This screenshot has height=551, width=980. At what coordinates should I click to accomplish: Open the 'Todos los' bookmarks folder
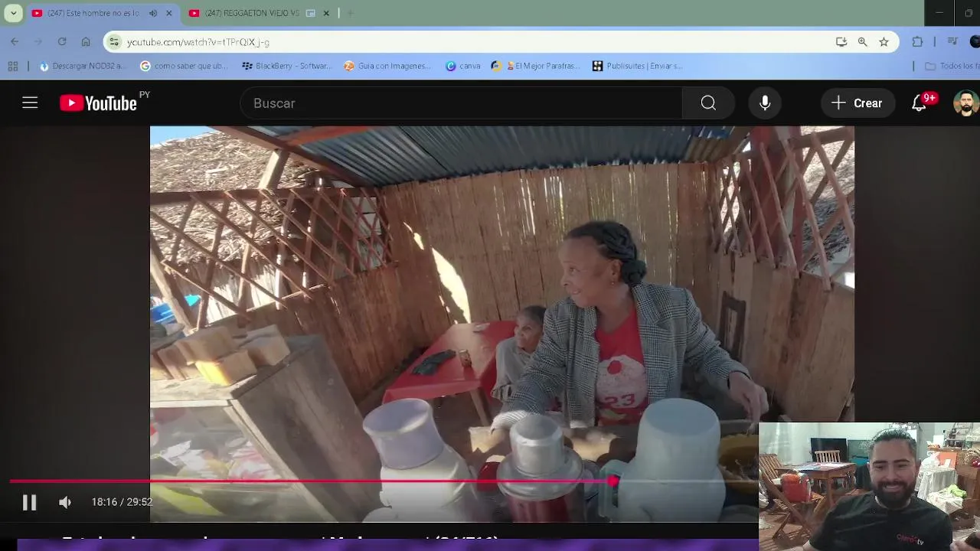[952, 66]
